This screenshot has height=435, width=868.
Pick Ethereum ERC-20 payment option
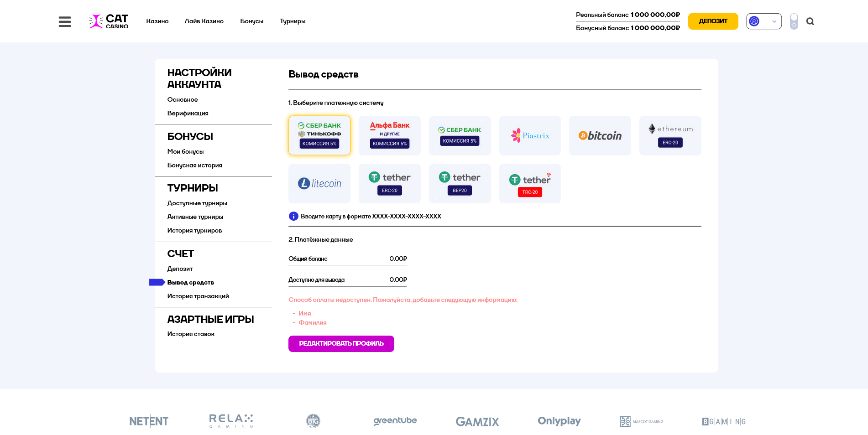coord(670,135)
